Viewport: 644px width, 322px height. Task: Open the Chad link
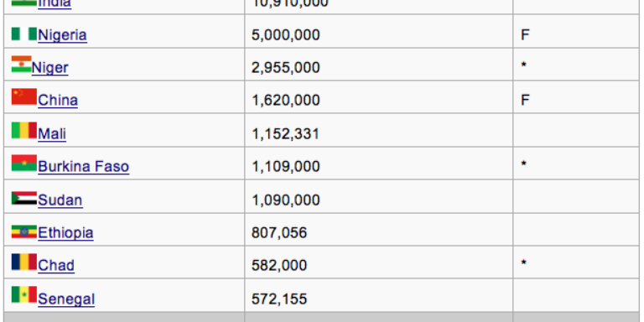[56, 266]
